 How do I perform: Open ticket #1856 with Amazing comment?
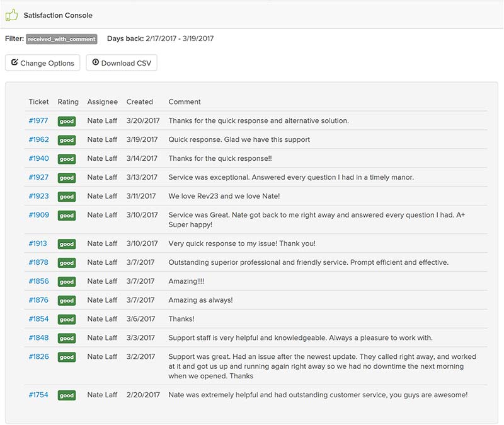38,281
